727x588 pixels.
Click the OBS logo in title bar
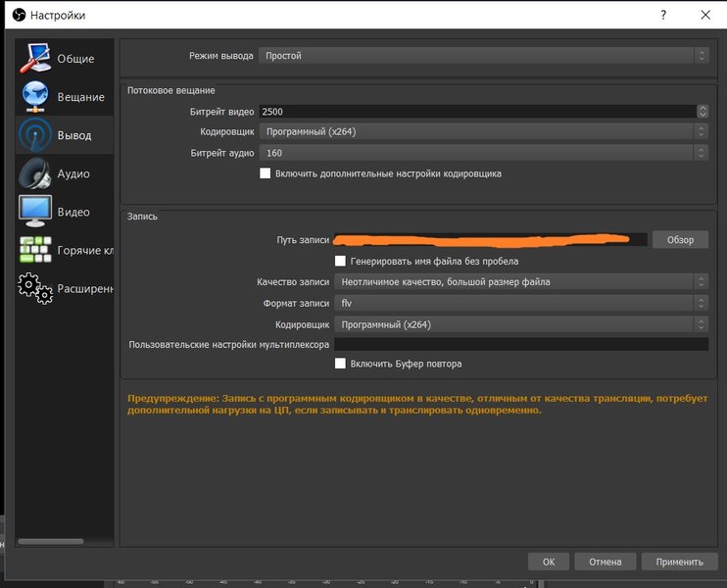pos(19,15)
